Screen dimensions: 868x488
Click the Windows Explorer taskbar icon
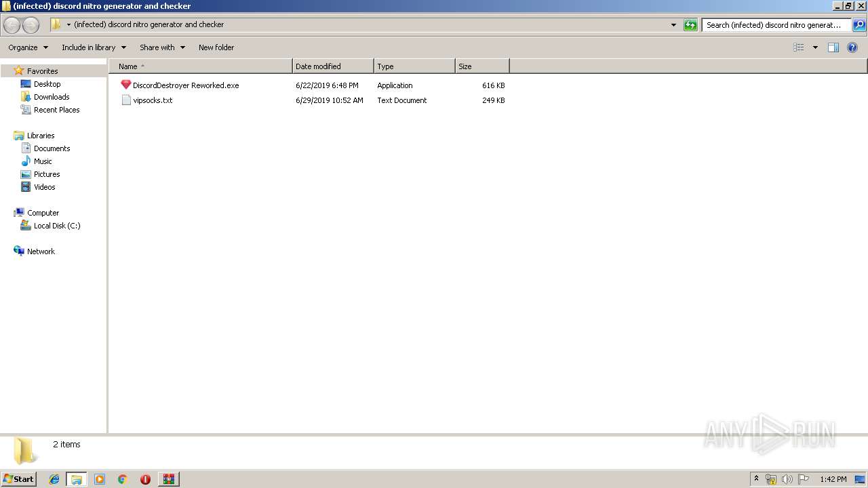pos(76,479)
